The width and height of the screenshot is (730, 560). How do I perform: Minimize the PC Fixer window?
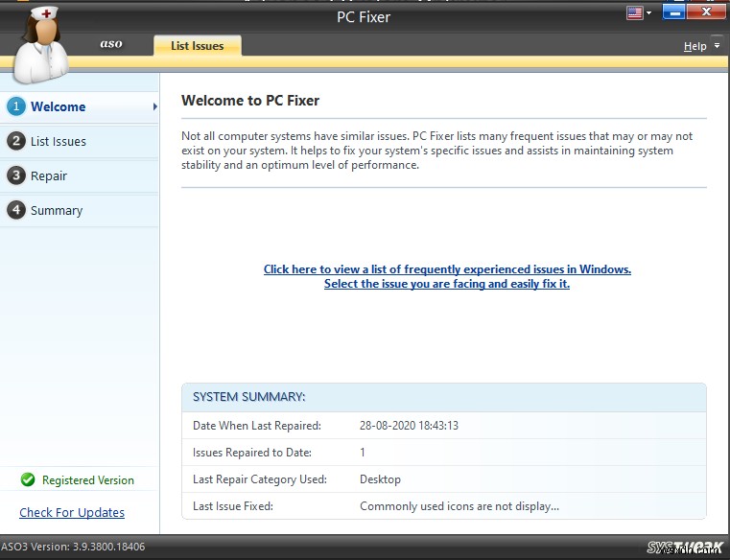[x=673, y=12]
